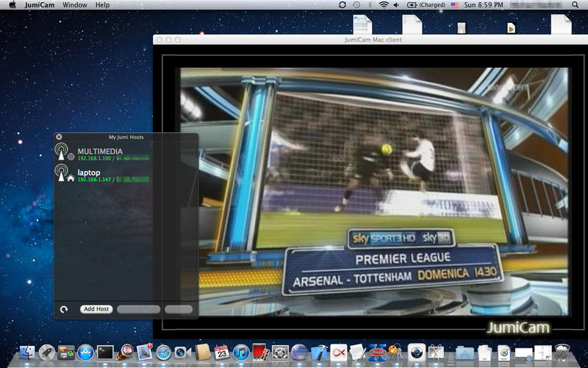Click the MULTIMEDIA host antenna icon

coord(61,152)
